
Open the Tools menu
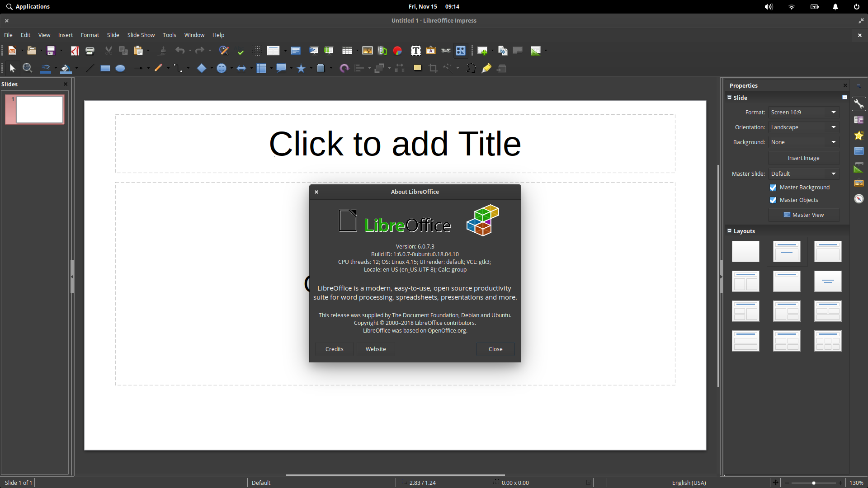[x=170, y=35]
